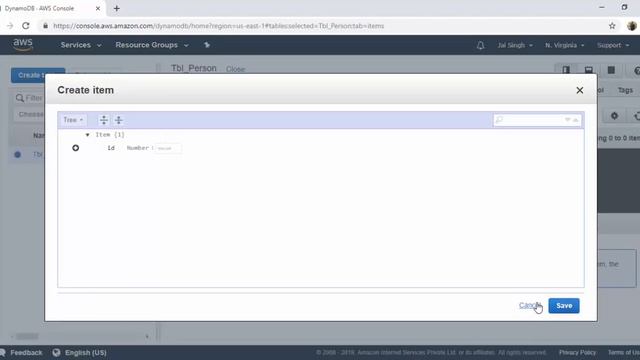Open the N. Virginia region selector
Image resolution: width=640 pixels, height=360 pixels.
[x=564, y=45]
